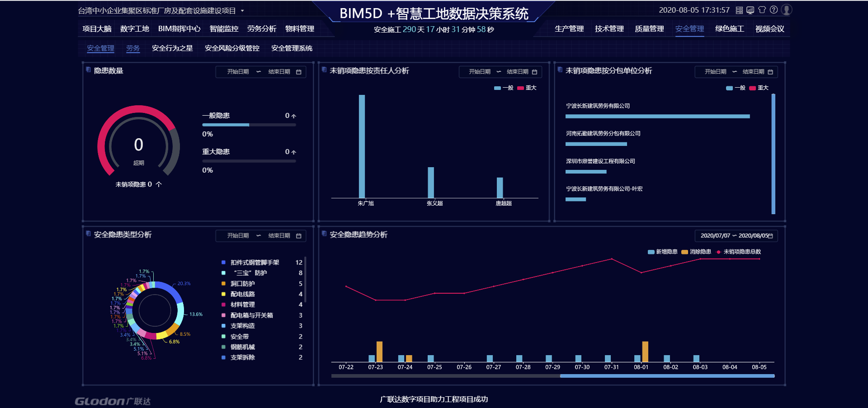Click calendar icon in 隐患数量 date range
This screenshot has width=868, height=408.
pyautogui.click(x=299, y=72)
